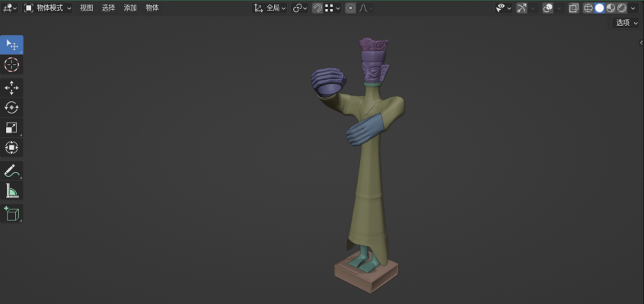Select the Measure tool
644x304 pixels.
pos(11,190)
